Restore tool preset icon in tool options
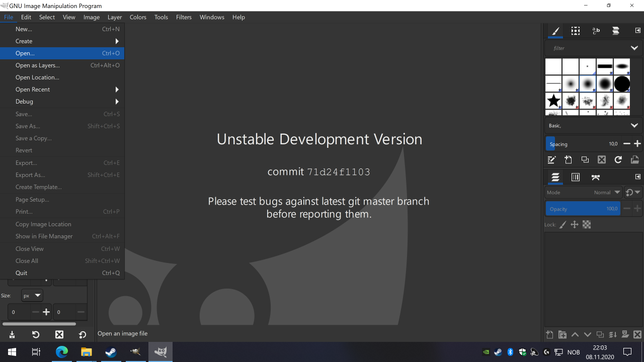Viewport: 644px width, 362px height. click(x=36, y=334)
